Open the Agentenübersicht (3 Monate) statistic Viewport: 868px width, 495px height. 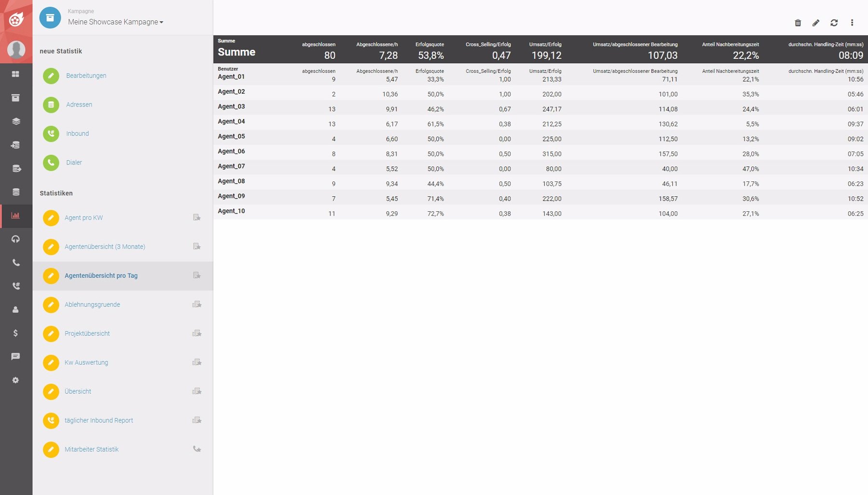(x=105, y=247)
